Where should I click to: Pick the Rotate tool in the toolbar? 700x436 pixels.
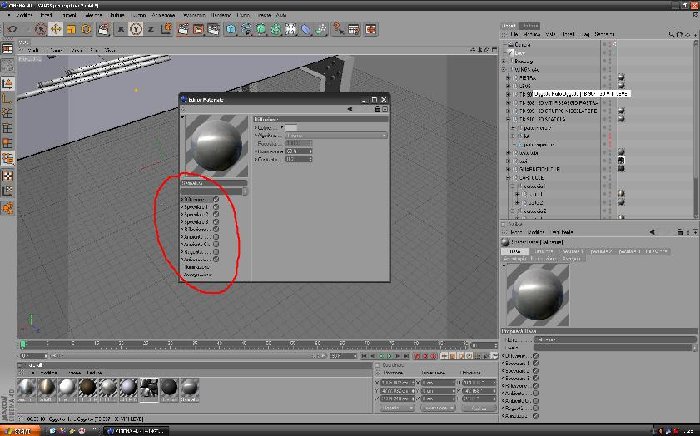tap(86, 29)
